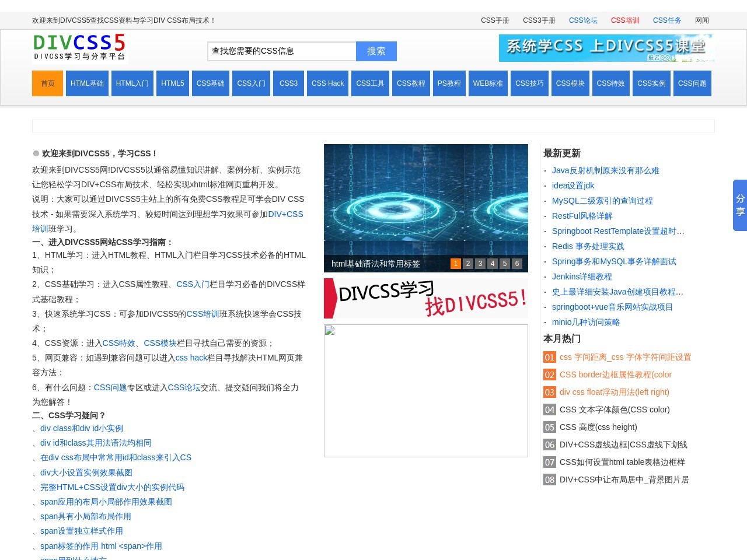Open the CSS论坛 link
The height and width of the screenshot is (560, 747).
pyautogui.click(x=583, y=20)
